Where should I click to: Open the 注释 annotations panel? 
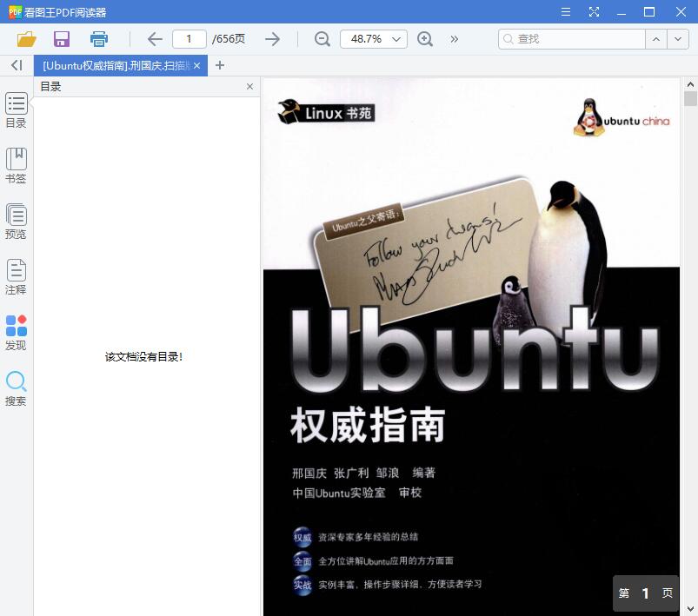click(16, 277)
